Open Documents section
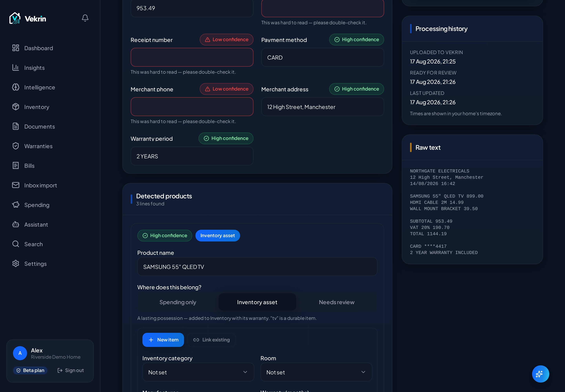Image resolution: width=565 pixels, height=392 pixels. click(x=50, y=126)
